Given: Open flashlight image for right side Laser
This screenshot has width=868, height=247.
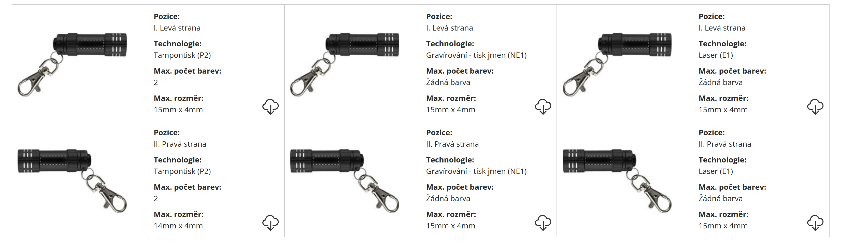Looking at the screenshot, I should (x=617, y=180).
